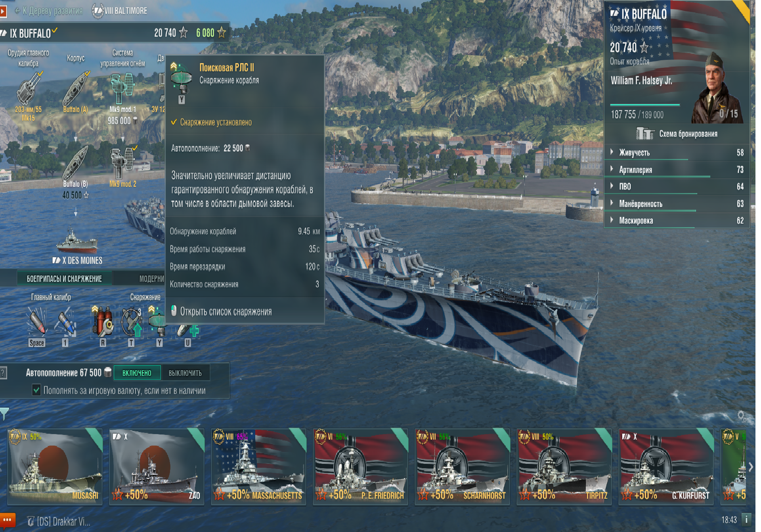Select the Musashi ship card in carousel
Viewport: 761px width, 532px height.
(x=55, y=467)
